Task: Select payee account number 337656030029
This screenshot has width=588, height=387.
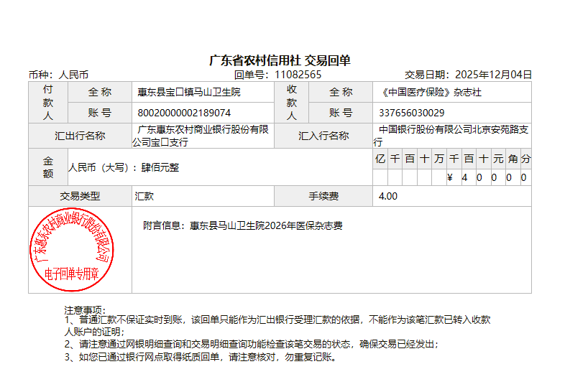Action: pos(411,113)
